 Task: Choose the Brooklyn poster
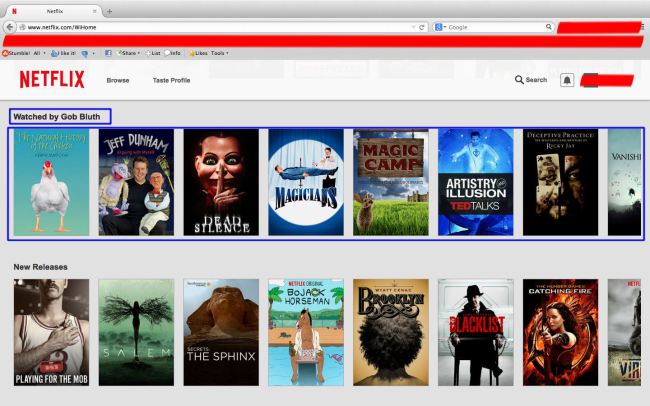click(391, 332)
